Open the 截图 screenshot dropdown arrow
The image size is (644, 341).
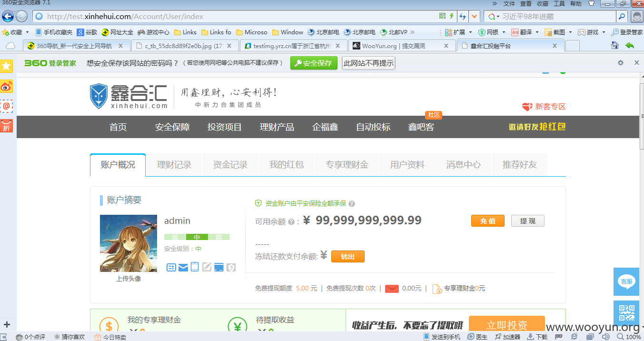570,32
